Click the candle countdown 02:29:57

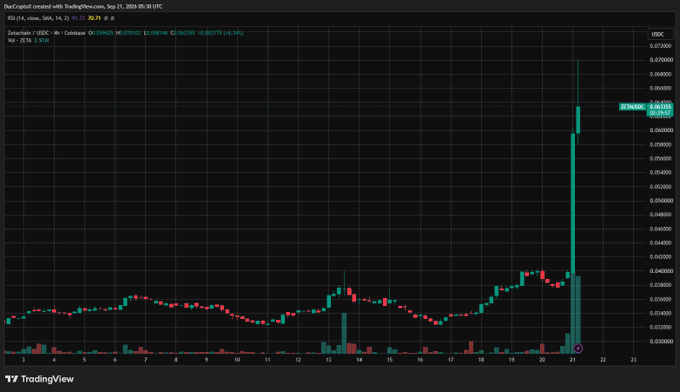pyautogui.click(x=660, y=113)
